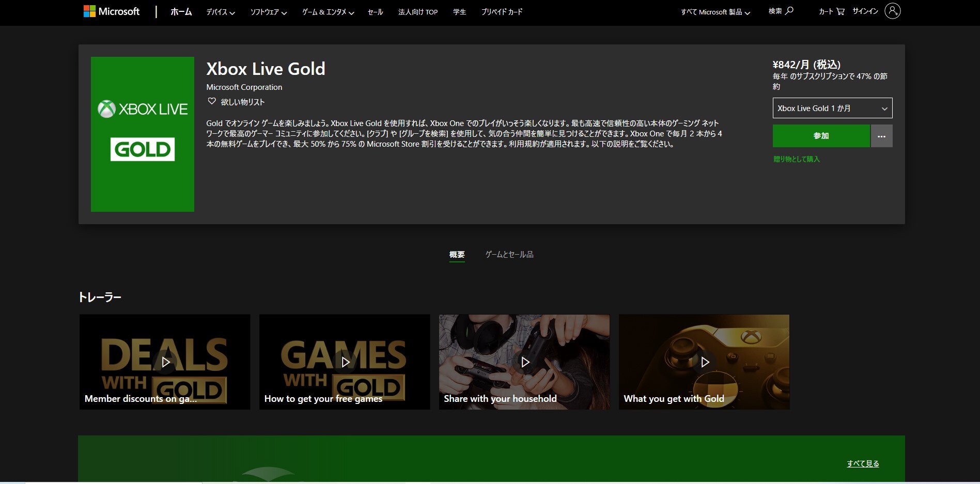Click the sign-in profile avatar icon

point(893,11)
